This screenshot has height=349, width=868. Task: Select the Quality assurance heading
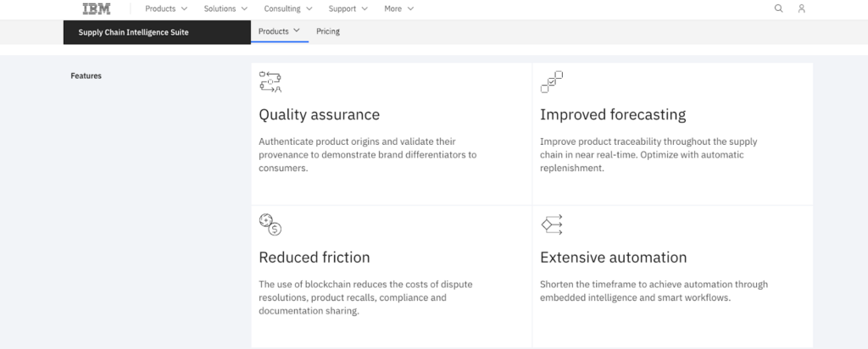click(x=319, y=114)
